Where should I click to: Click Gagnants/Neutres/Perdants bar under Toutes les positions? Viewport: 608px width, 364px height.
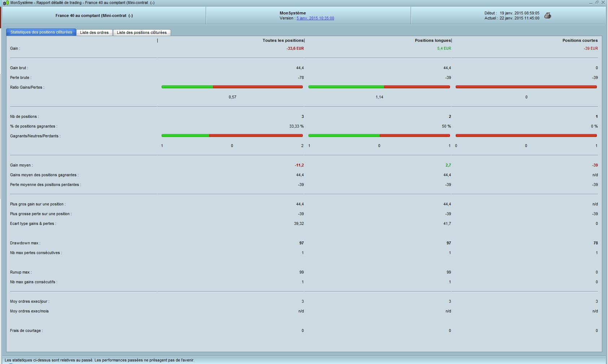[x=232, y=136]
